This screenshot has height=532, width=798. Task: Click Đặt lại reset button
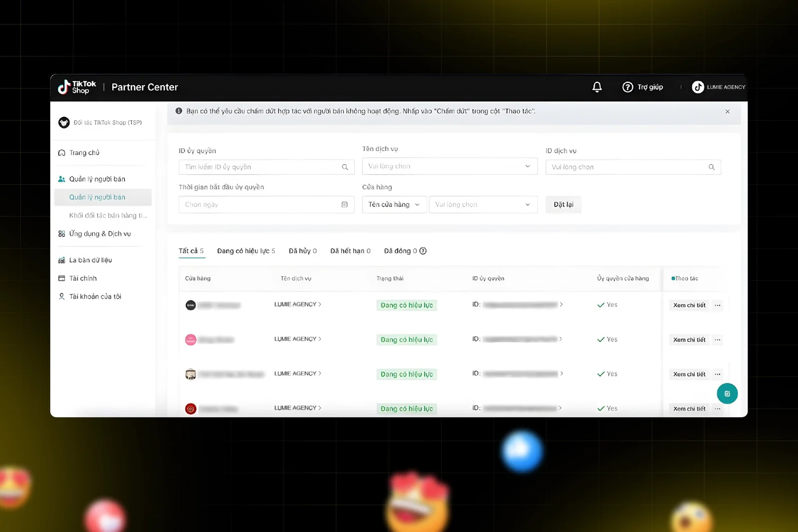coord(564,204)
